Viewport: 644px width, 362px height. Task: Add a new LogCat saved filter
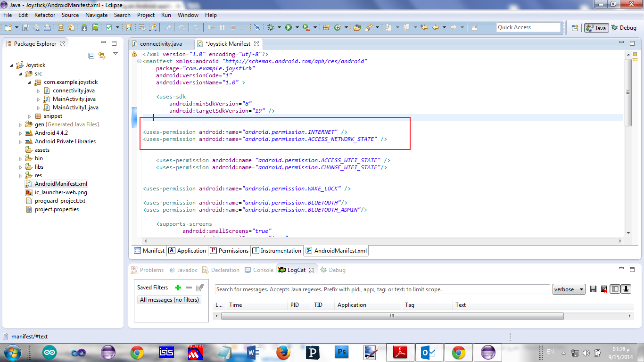click(178, 288)
